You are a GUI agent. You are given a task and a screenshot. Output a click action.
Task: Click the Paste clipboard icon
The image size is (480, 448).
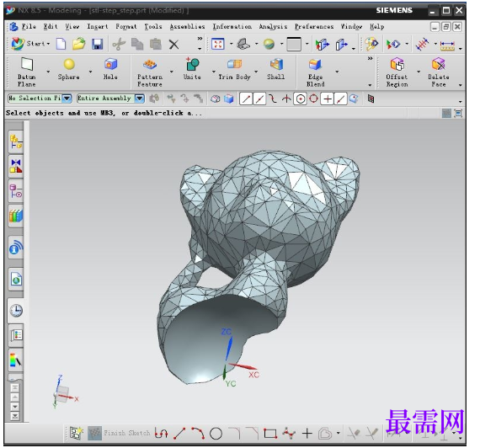tap(156, 44)
